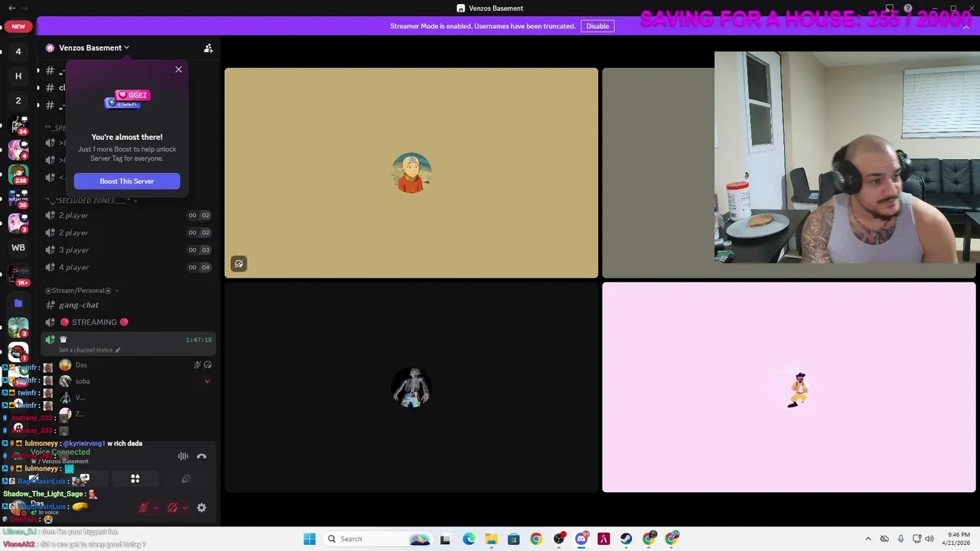Image resolution: width=980 pixels, height=551 pixels.
Task: Open the green server with 238 notifications
Action: coord(18,174)
